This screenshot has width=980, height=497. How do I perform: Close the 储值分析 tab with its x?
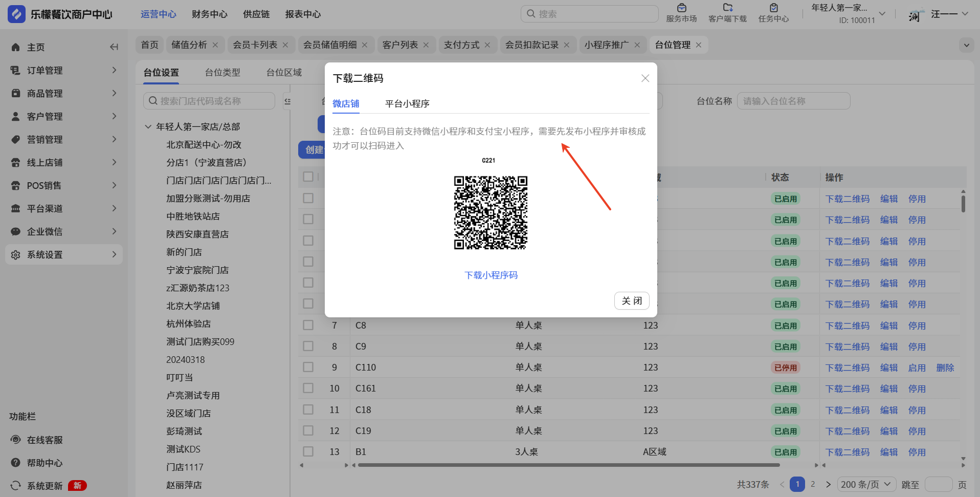point(215,45)
